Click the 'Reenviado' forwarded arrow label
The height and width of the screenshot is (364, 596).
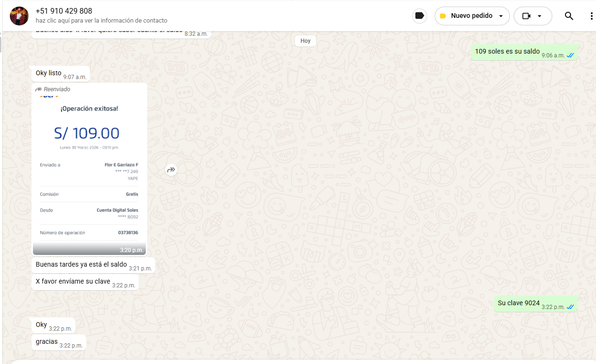tap(53, 89)
